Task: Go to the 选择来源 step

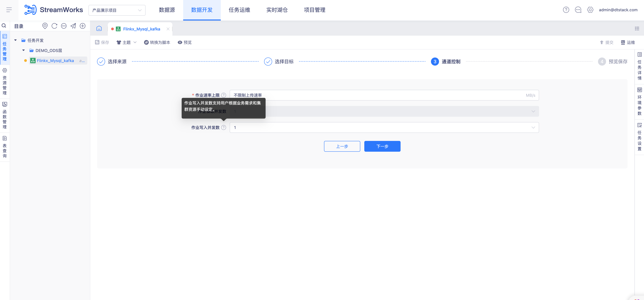Action: (112, 61)
